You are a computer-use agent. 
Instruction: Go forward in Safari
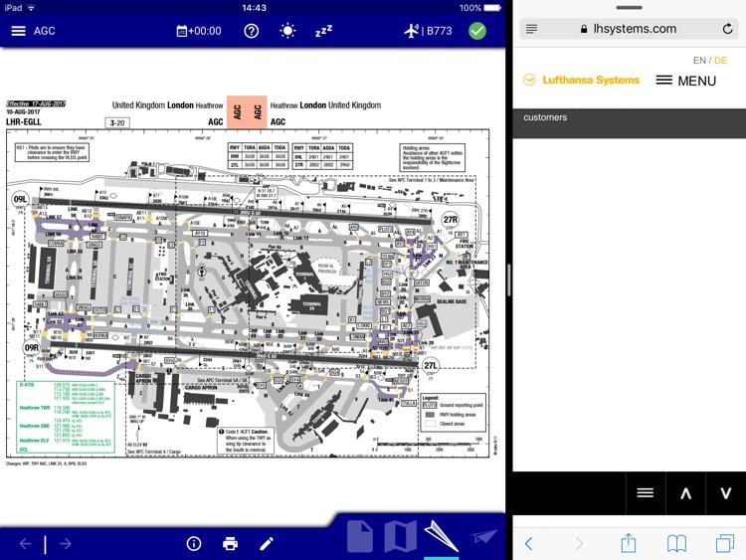[579, 543]
